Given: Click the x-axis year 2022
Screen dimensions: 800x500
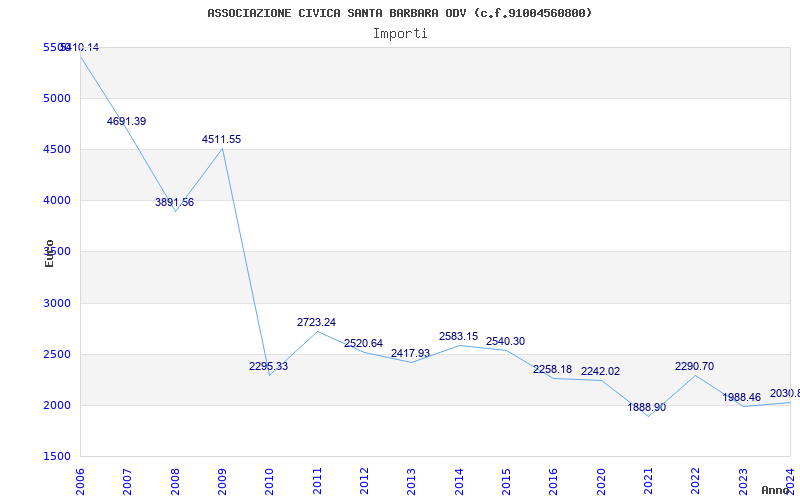Looking at the screenshot, I should pyautogui.click(x=695, y=482).
